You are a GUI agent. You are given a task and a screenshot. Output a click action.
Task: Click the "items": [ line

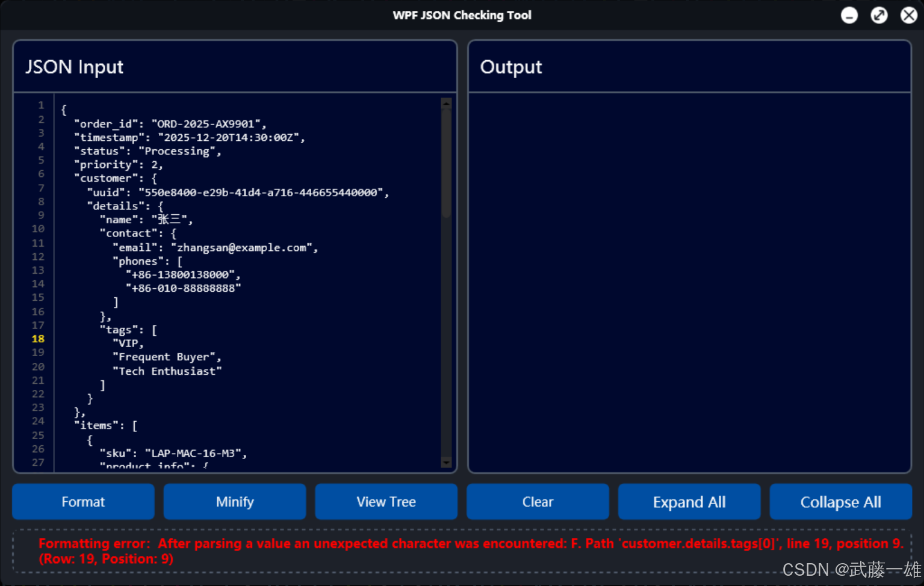(105, 426)
